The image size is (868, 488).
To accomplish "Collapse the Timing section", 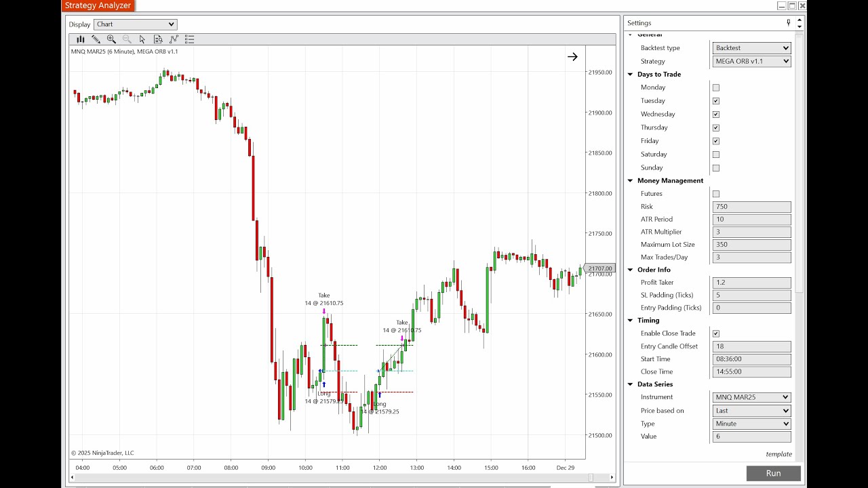I will pos(630,321).
